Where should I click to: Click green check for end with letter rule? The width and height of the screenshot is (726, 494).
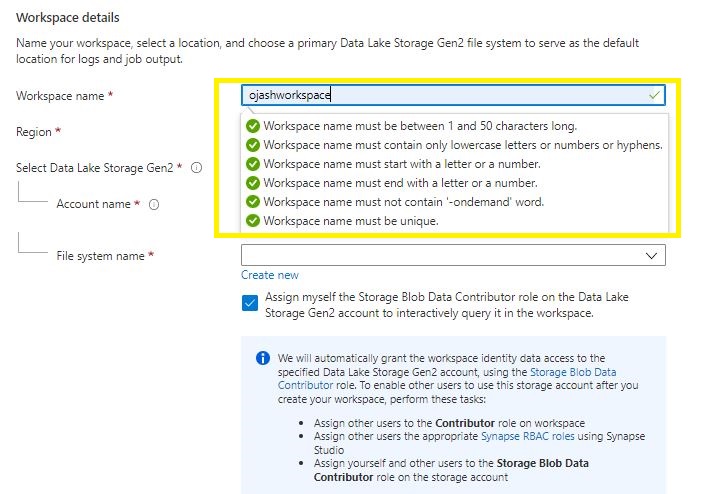(x=253, y=183)
